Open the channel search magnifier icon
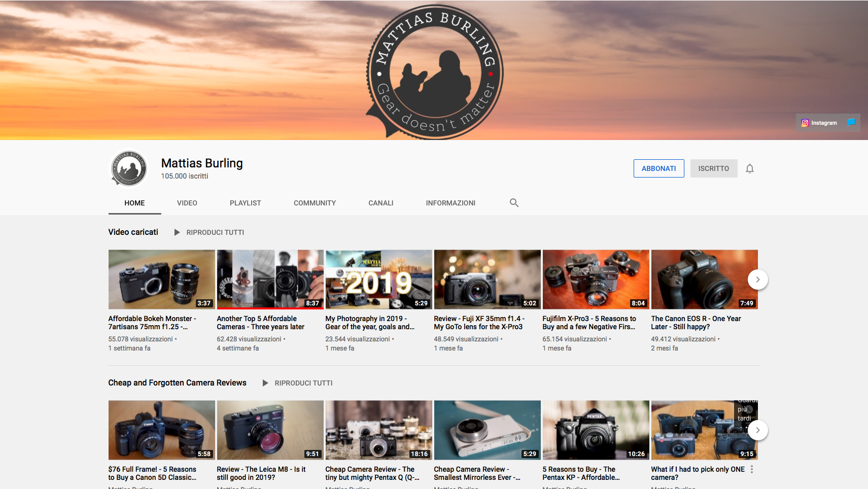Image resolution: width=868 pixels, height=489 pixels. tap(514, 203)
